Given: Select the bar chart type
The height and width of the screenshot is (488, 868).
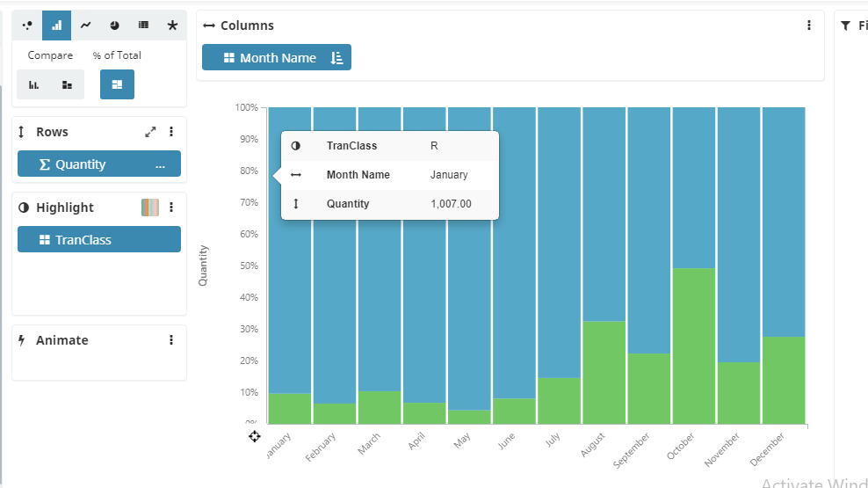Looking at the screenshot, I should [x=56, y=25].
